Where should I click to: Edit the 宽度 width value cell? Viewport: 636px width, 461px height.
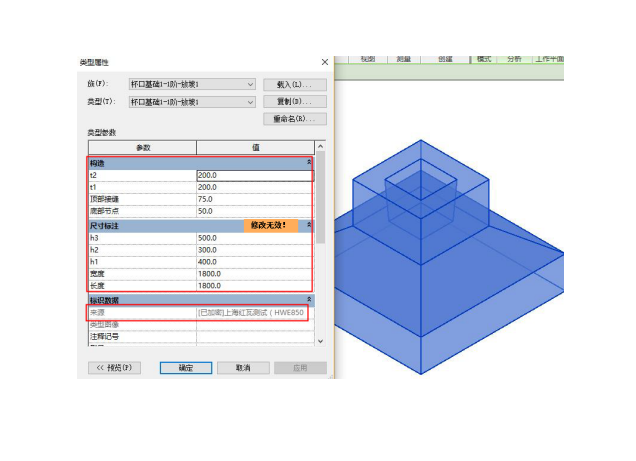pyautogui.click(x=254, y=274)
